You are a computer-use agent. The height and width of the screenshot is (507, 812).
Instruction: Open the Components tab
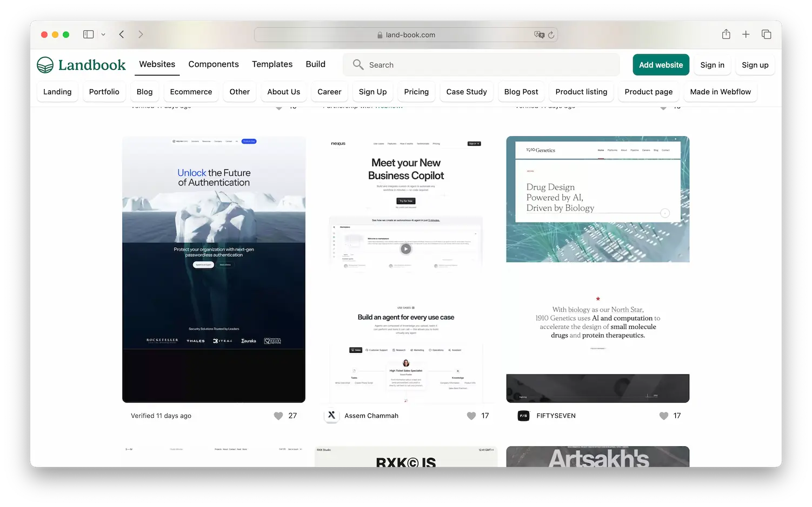(214, 64)
